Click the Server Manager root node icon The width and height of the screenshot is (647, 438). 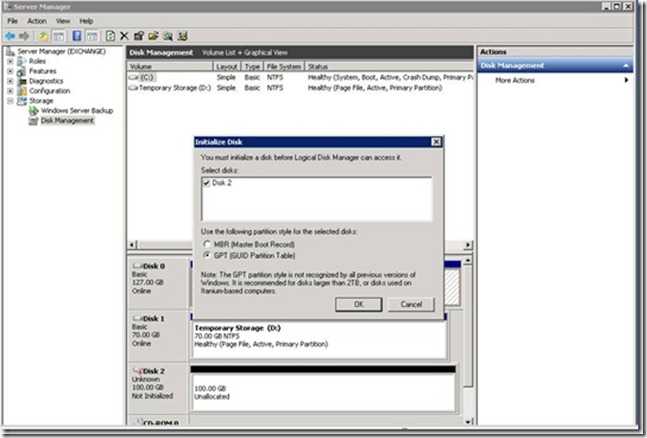(11, 51)
